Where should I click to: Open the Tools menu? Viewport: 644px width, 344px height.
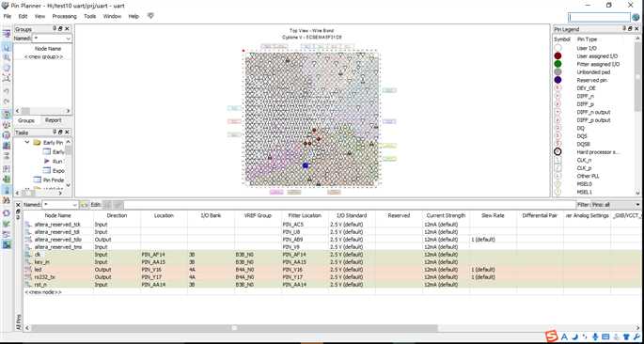(x=89, y=16)
